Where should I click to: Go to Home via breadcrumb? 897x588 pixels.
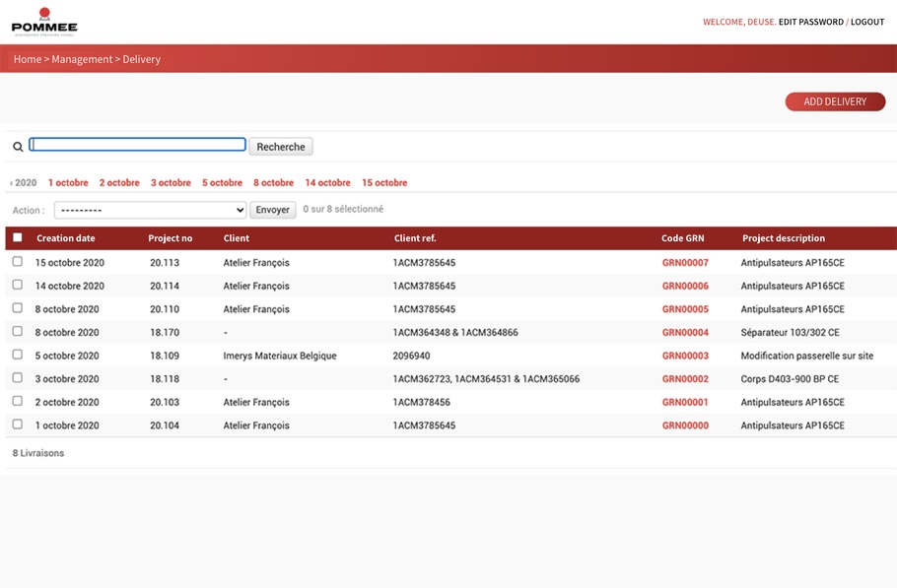pos(28,59)
